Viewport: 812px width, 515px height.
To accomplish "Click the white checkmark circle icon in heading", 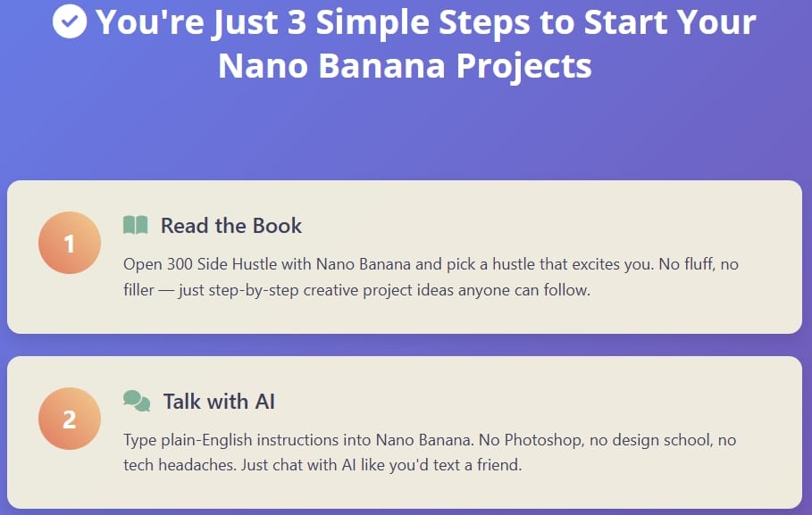I will point(70,22).
